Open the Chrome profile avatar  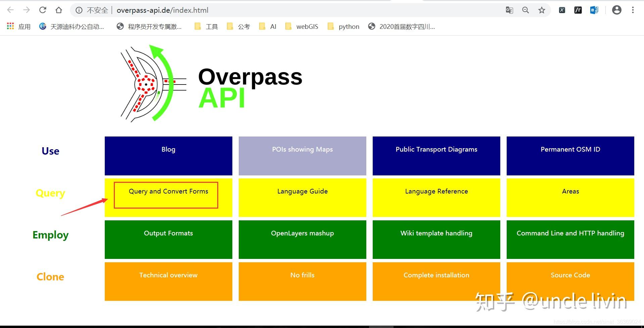click(x=617, y=10)
